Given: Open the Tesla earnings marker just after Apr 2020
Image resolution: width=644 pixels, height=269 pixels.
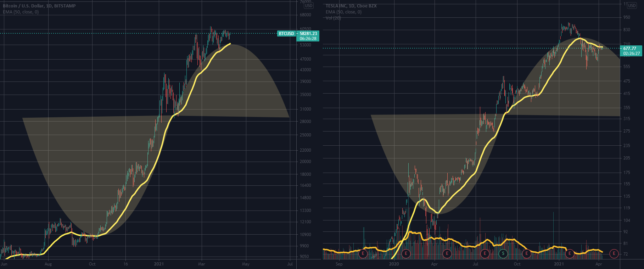Looking at the screenshot, I should point(447,253).
